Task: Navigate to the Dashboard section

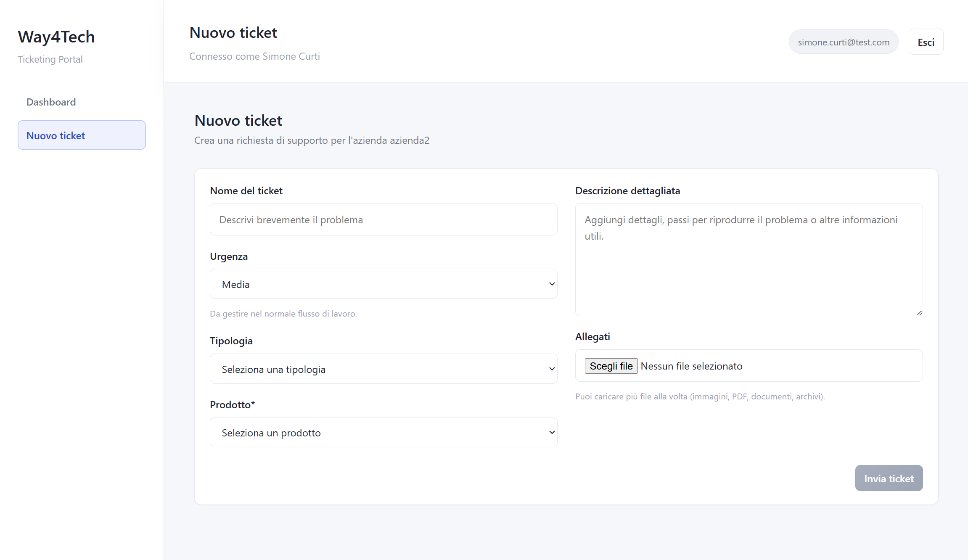Action: [51, 102]
